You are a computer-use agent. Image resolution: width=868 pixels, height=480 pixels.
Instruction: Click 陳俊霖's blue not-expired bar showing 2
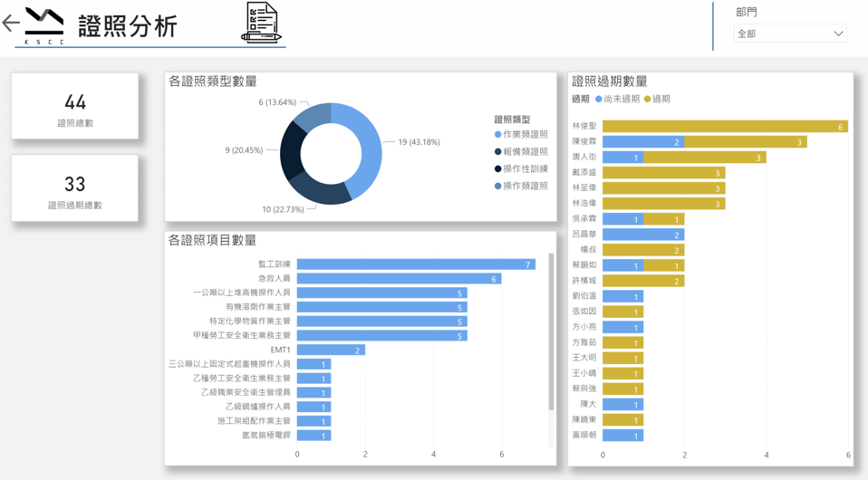coord(643,142)
